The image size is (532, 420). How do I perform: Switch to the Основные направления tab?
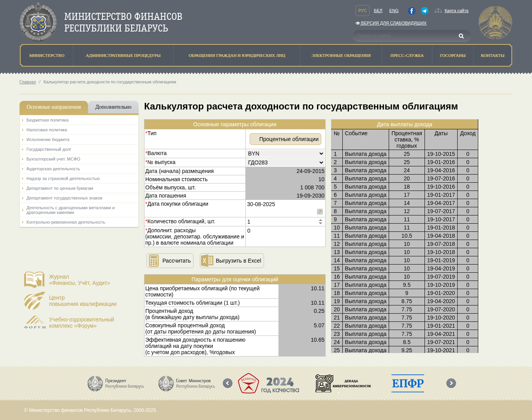click(x=54, y=107)
